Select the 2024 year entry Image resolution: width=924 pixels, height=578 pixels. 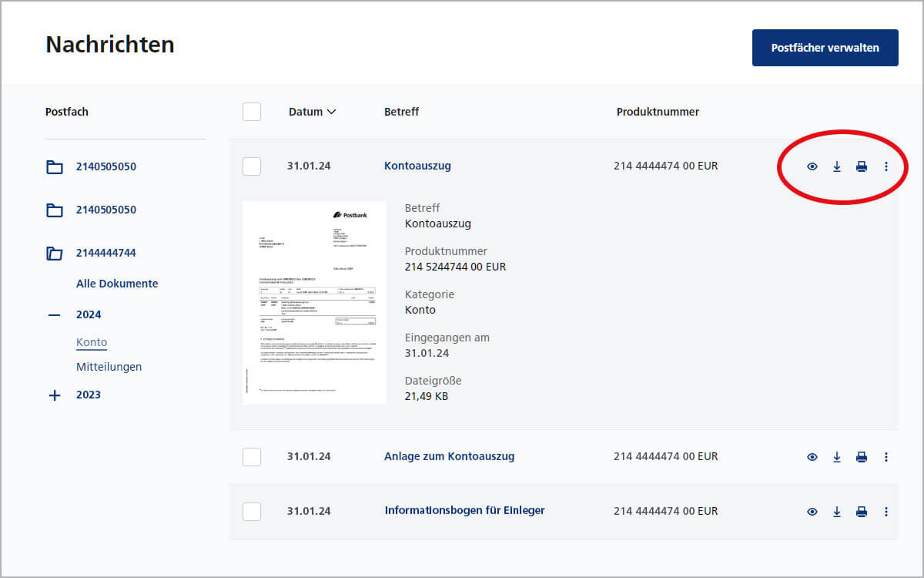89,314
